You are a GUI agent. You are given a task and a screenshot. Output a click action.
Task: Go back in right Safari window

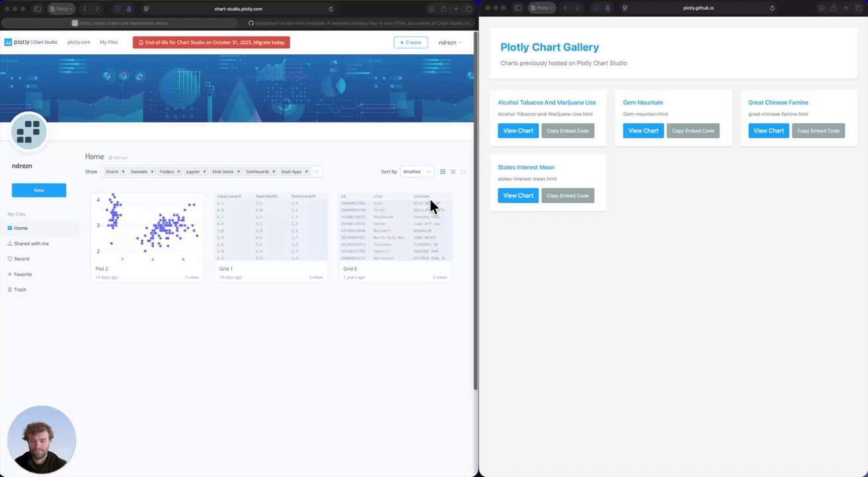point(565,8)
